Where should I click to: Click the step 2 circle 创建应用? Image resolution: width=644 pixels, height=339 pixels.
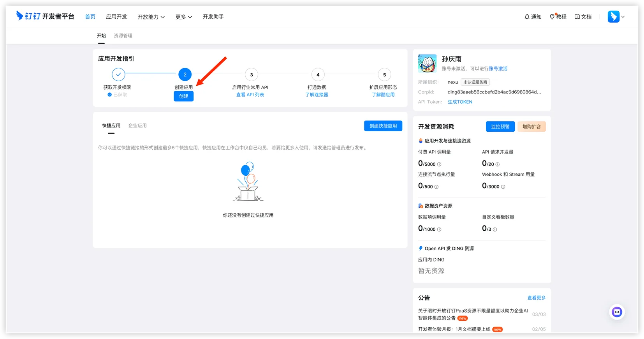click(185, 74)
